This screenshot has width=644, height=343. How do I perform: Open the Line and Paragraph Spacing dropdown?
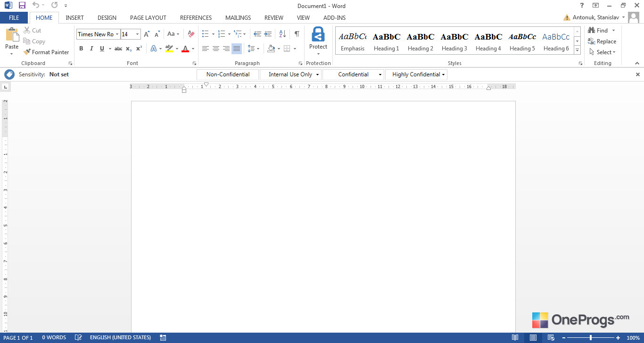pos(253,49)
